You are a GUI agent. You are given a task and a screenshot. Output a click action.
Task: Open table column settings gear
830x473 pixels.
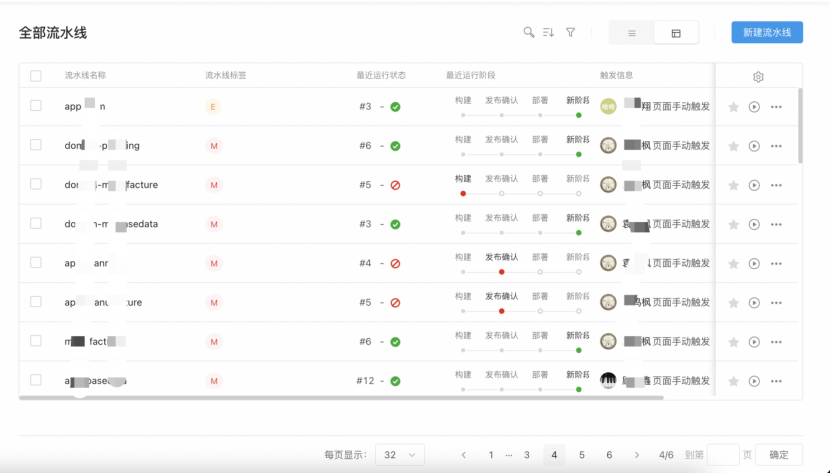click(x=758, y=77)
